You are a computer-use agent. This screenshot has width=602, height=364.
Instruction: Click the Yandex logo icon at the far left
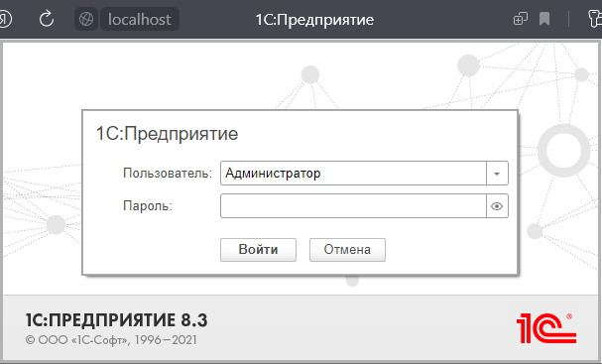(x=5, y=19)
